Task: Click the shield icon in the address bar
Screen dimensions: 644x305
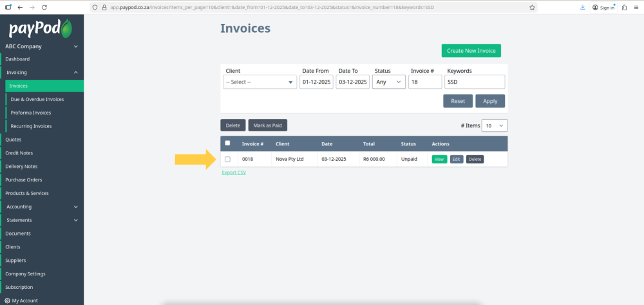Action: click(x=95, y=7)
